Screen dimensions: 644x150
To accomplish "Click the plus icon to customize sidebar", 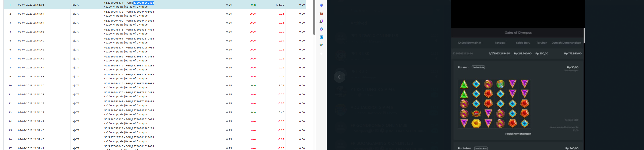I will point(321,54).
